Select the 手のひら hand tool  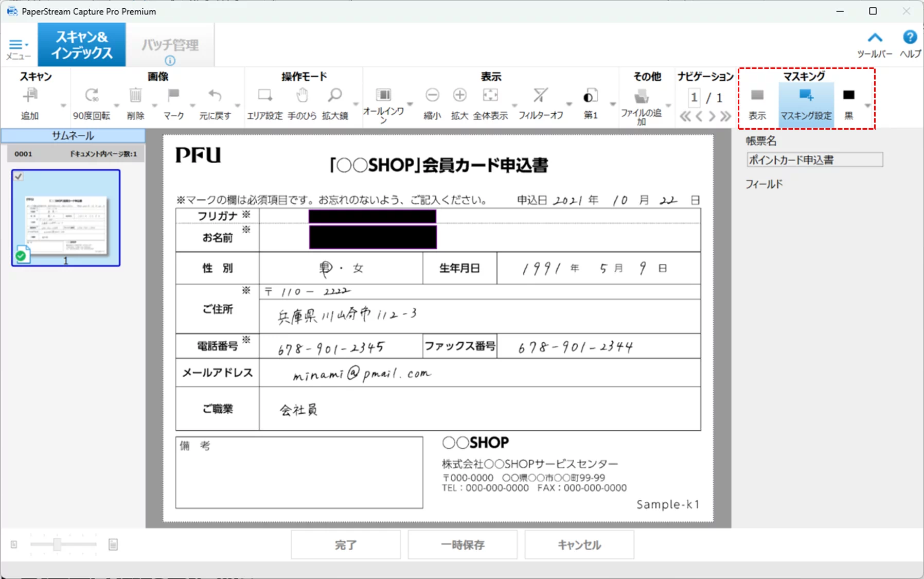coord(302,96)
